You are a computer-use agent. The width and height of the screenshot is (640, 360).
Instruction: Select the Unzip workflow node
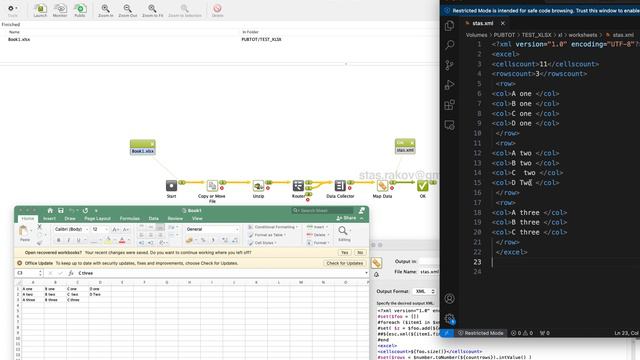(x=258, y=186)
